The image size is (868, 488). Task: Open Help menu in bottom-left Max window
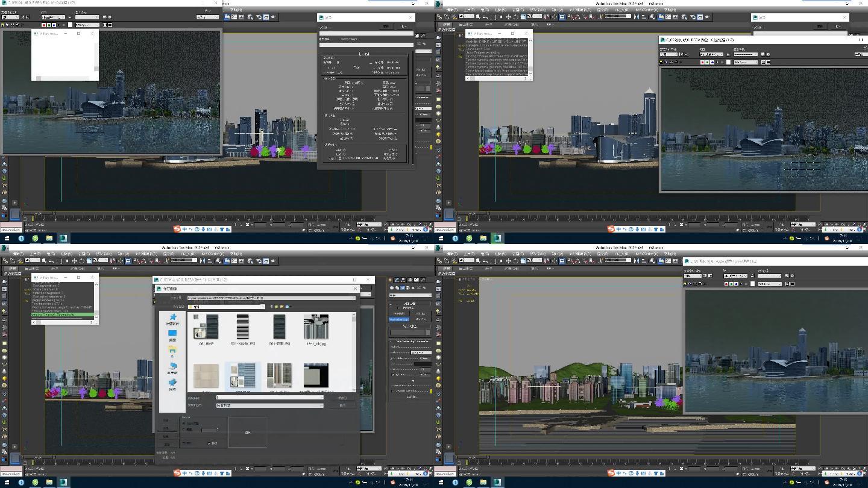(236, 254)
